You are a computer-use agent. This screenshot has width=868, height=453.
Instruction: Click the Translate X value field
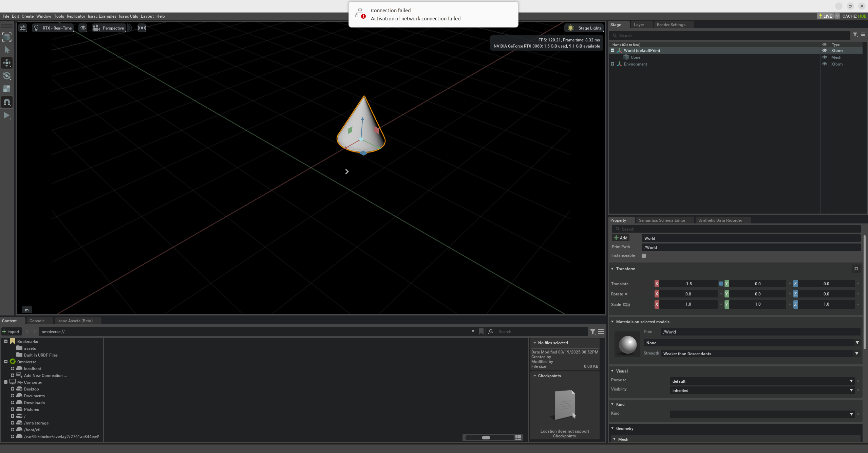point(688,284)
